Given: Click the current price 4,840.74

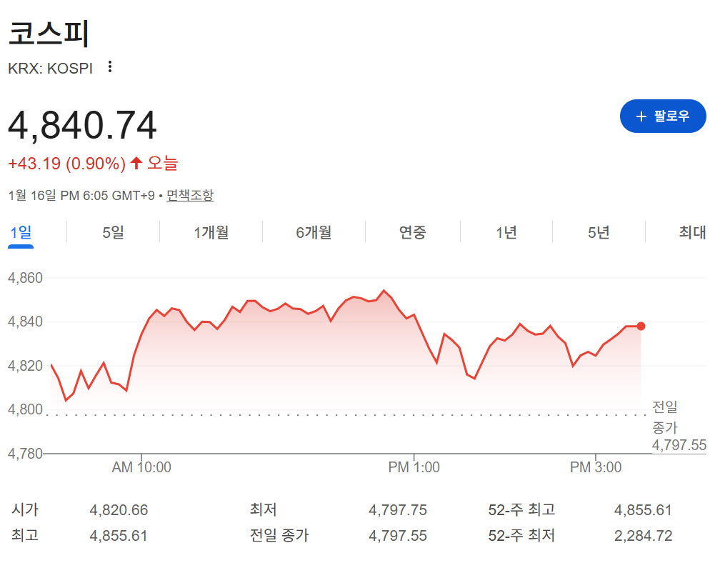Looking at the screenshot, I should pos(82,126).
